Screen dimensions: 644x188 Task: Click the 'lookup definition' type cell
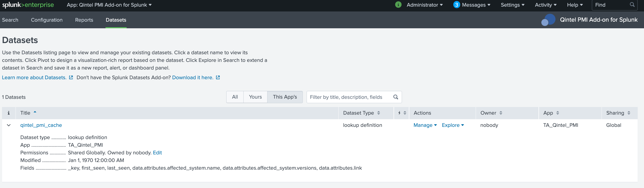362,125
